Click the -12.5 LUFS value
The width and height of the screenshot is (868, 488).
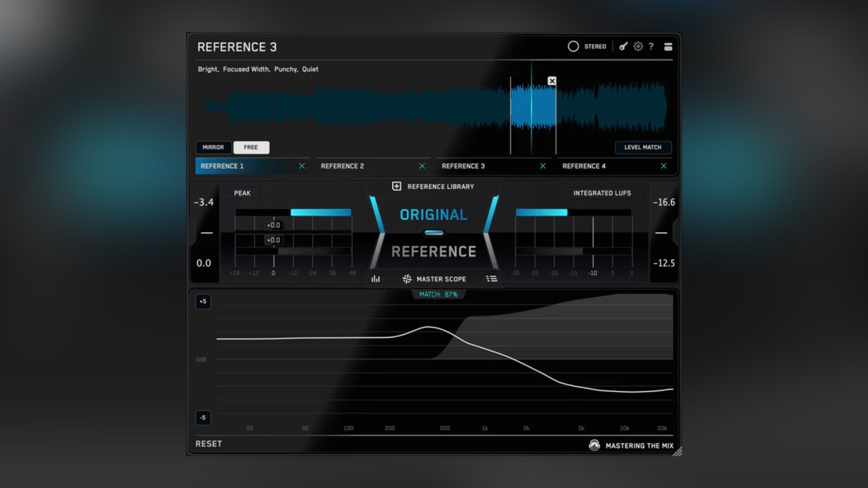[664, 263]
